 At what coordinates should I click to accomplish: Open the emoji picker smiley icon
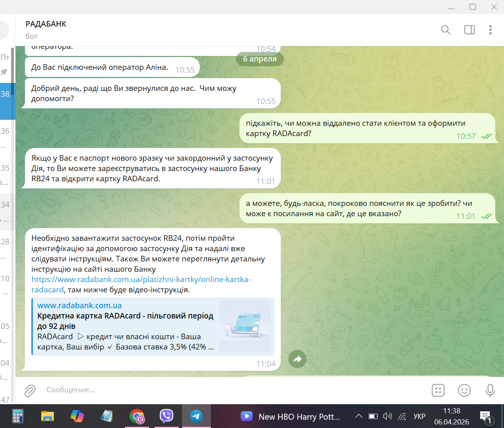(464, 390)
